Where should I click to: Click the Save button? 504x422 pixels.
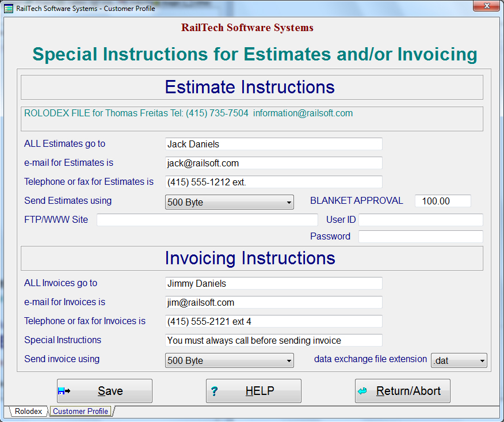click(104, 390)
